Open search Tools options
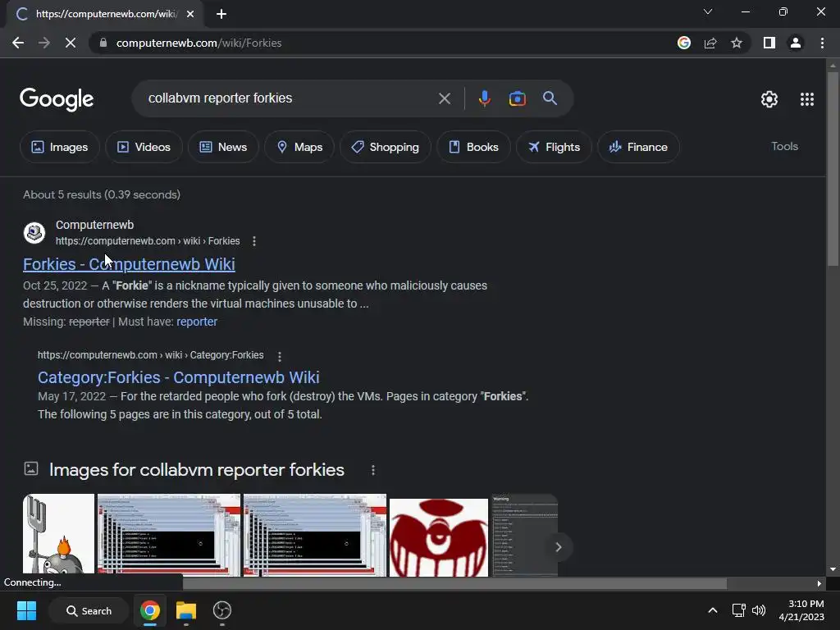The height and width of the screenshot is (630, 840). [x=784, y=146]
